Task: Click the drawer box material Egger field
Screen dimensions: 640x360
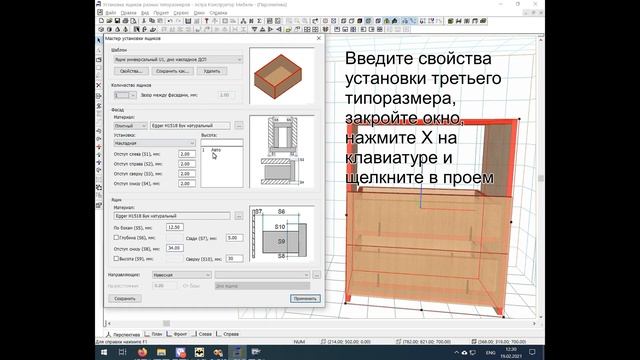Action: (172, 216)
